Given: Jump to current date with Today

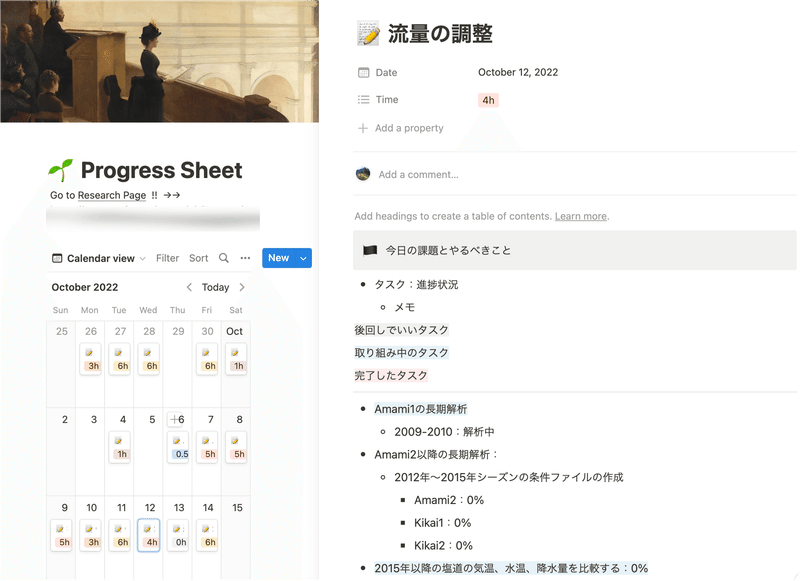Looking at the screenshot, I should click(216, 287).
